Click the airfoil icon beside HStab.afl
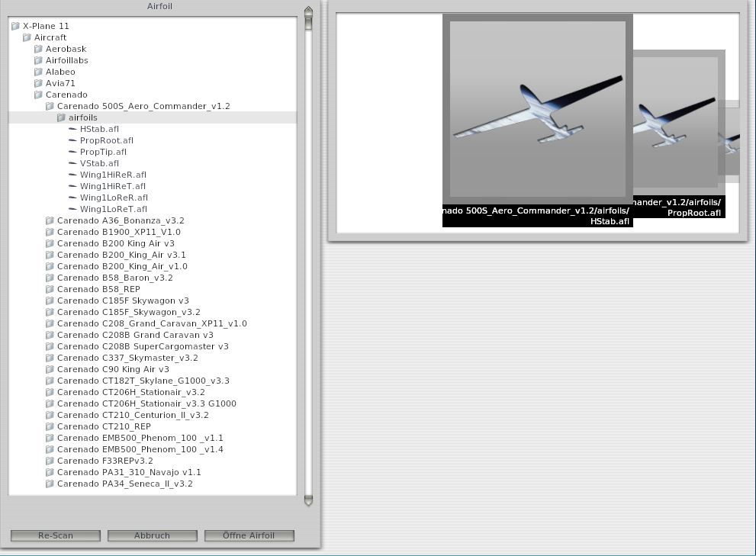756x556 pixels. tap(72, 129)
